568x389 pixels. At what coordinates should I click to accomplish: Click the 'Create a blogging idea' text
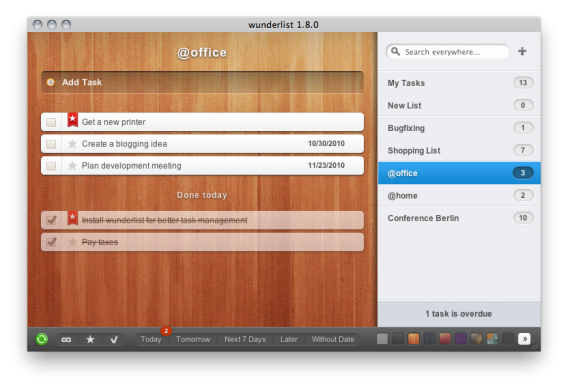(x=124, y=144)
